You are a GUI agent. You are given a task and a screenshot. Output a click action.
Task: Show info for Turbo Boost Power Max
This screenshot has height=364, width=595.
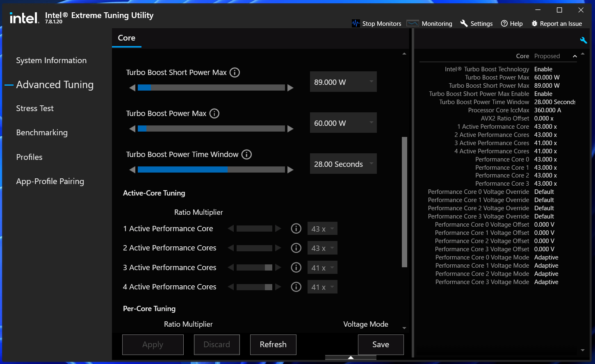(214, 114)
